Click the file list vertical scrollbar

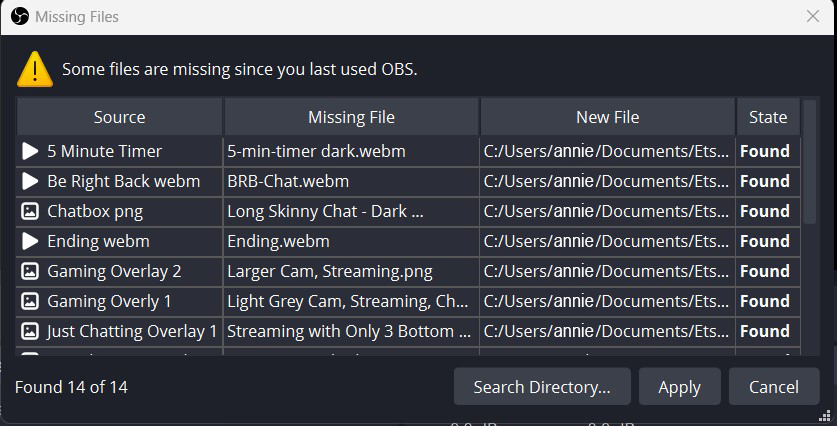pyautogui.click(x=809, y=162)
